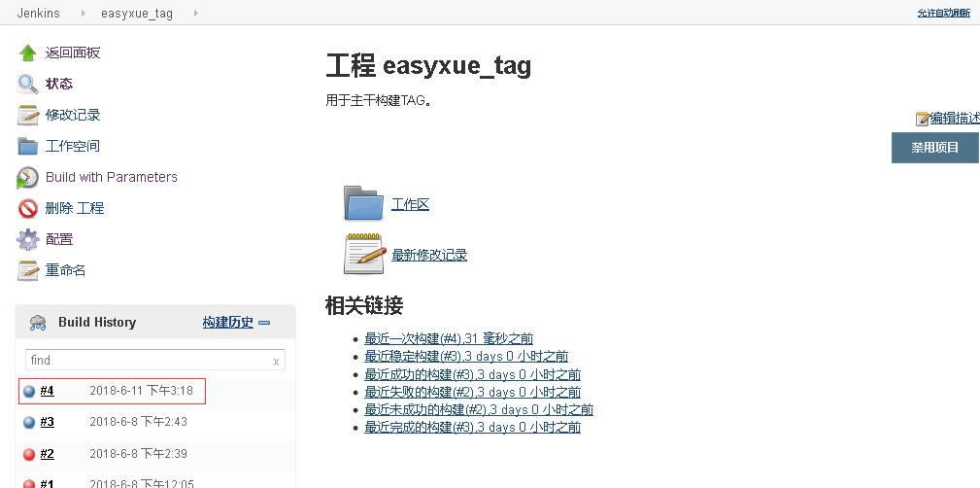Open the dropdown arrow after easyxue_tag breadcrumb

pyautogui.click(x=195, y=13)
